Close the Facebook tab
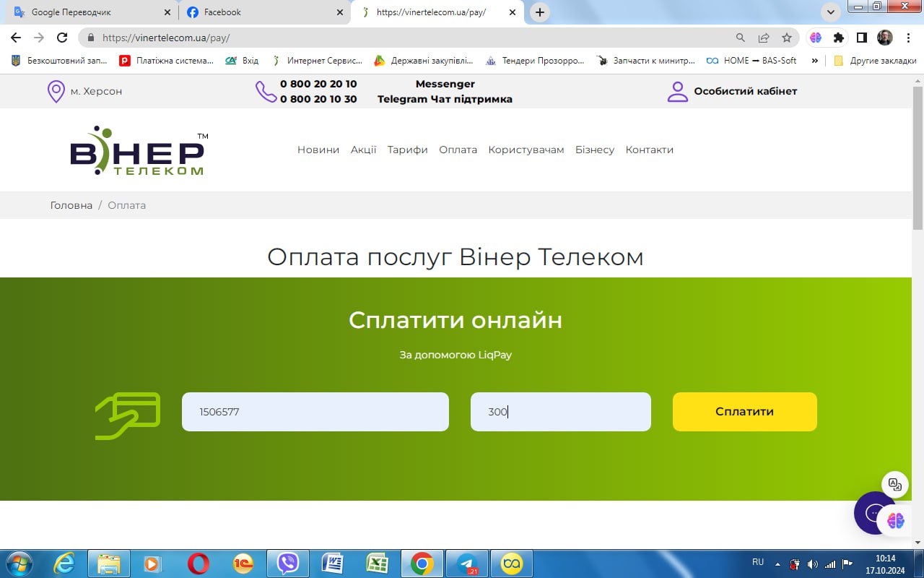The height and width of the screenshot is (578, 924). [x=340, y=12]
